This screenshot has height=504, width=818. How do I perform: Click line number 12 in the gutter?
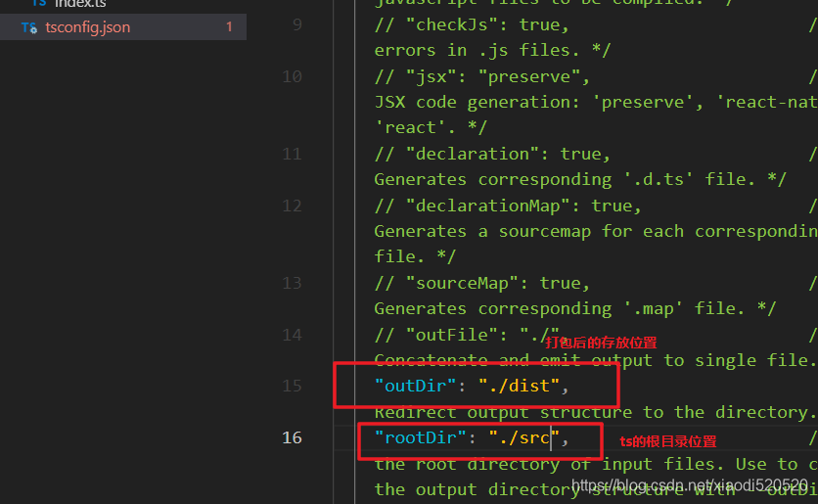click(293, 206)
